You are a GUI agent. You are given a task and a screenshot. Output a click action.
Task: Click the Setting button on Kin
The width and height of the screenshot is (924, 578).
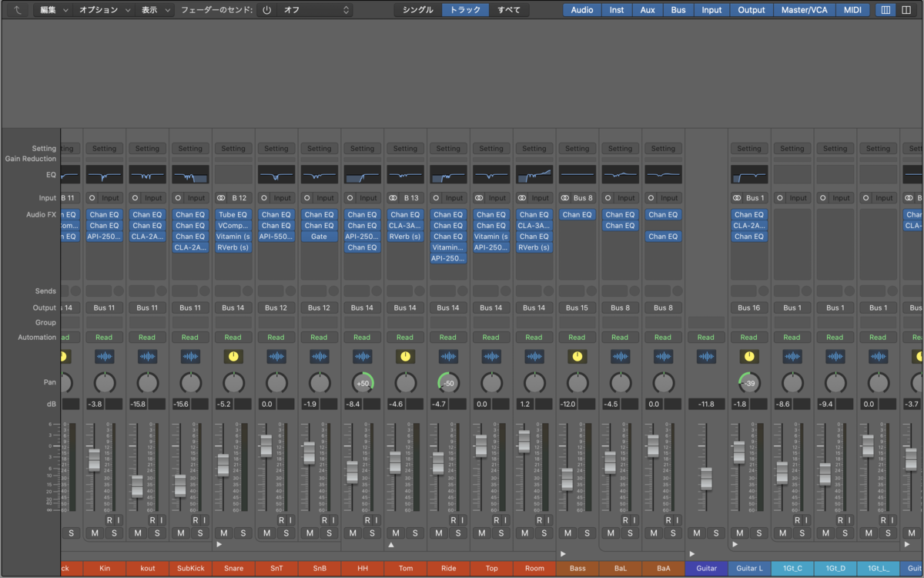[x=104, y=149]
